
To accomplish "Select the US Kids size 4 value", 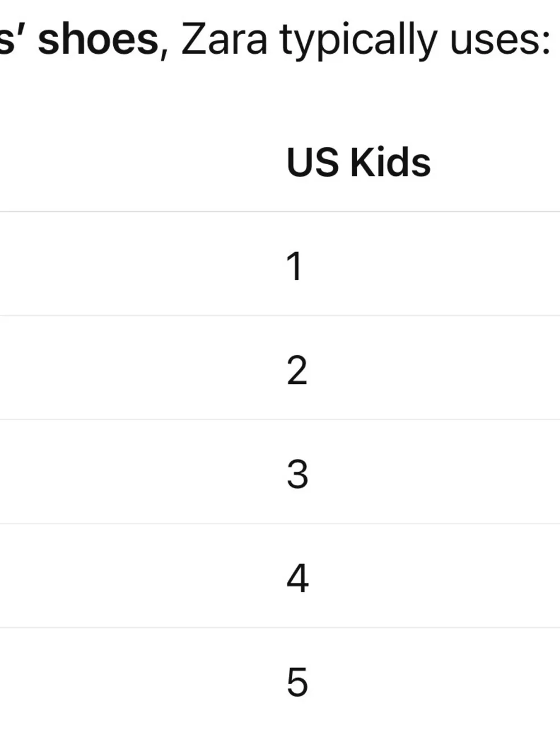I will point(297,578).
